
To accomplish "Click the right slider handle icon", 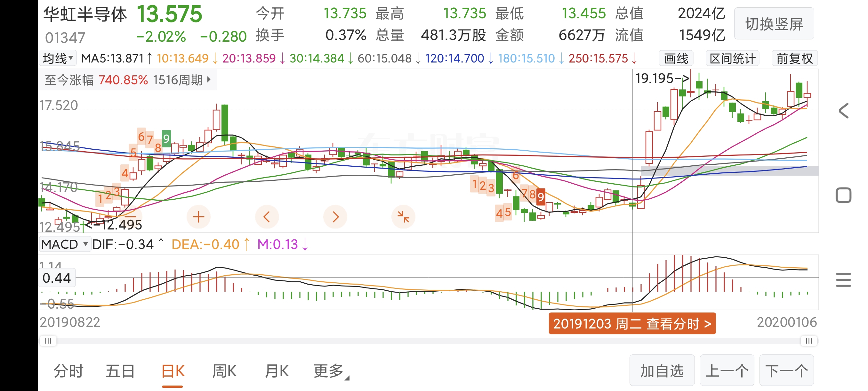I will pos(809,341).
